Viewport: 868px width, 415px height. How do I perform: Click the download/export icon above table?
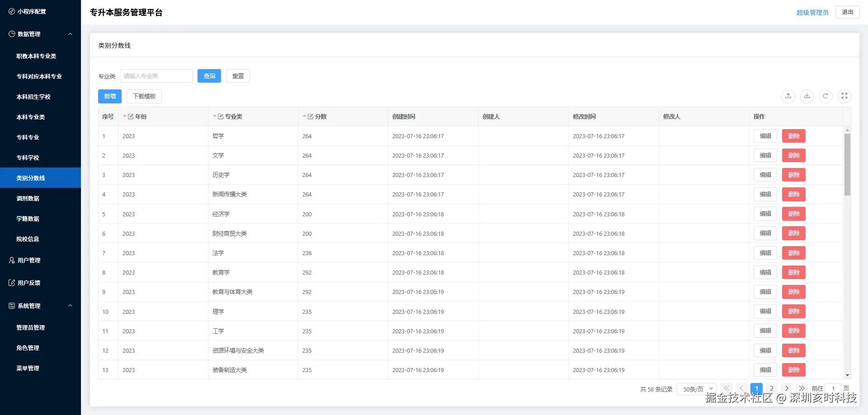coord(807,96)
